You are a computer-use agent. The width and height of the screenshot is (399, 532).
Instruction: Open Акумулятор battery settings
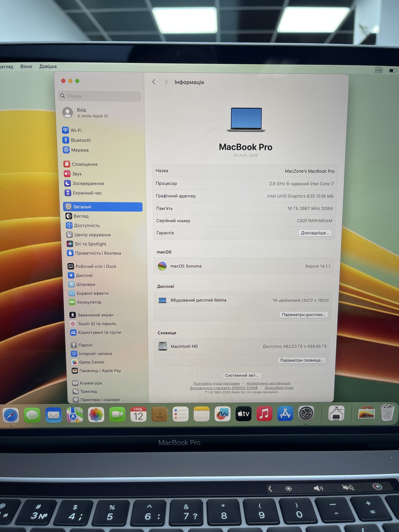(85, 302)
